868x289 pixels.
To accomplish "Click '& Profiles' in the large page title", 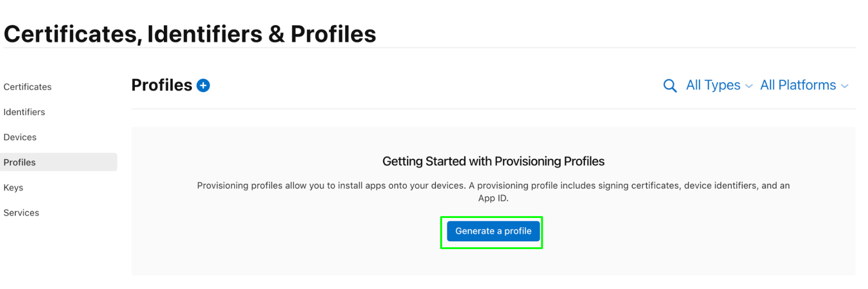I will click(323, 34).
